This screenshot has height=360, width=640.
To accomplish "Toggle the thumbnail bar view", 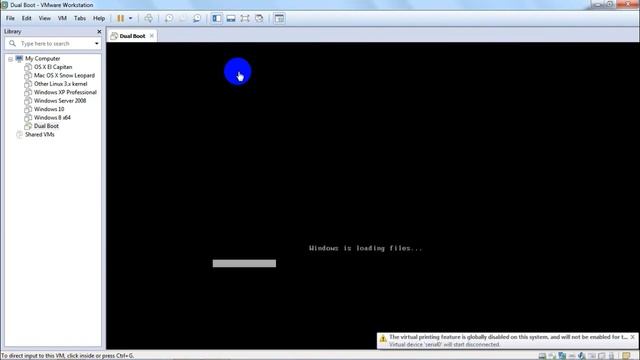I will tap(231, 18).
